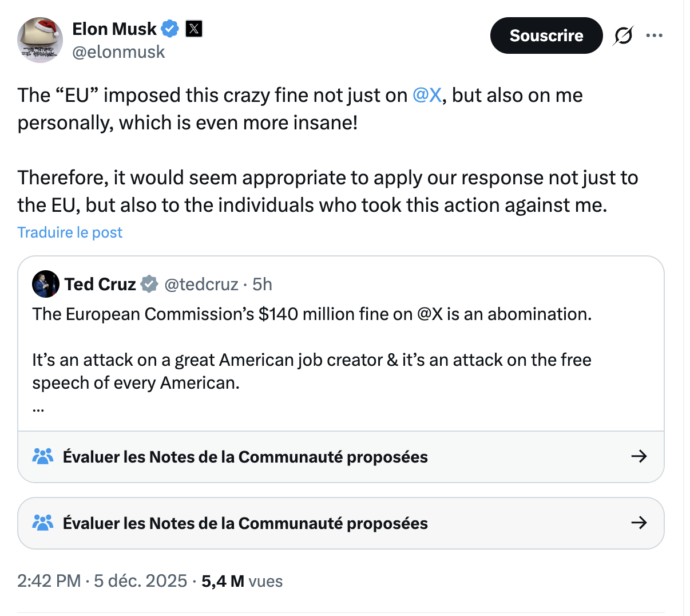Image resolution: width=690 pixels, height=616 pixels.
Task: Click Ted Cruz's grey verified badge
Action: point(149,284)
